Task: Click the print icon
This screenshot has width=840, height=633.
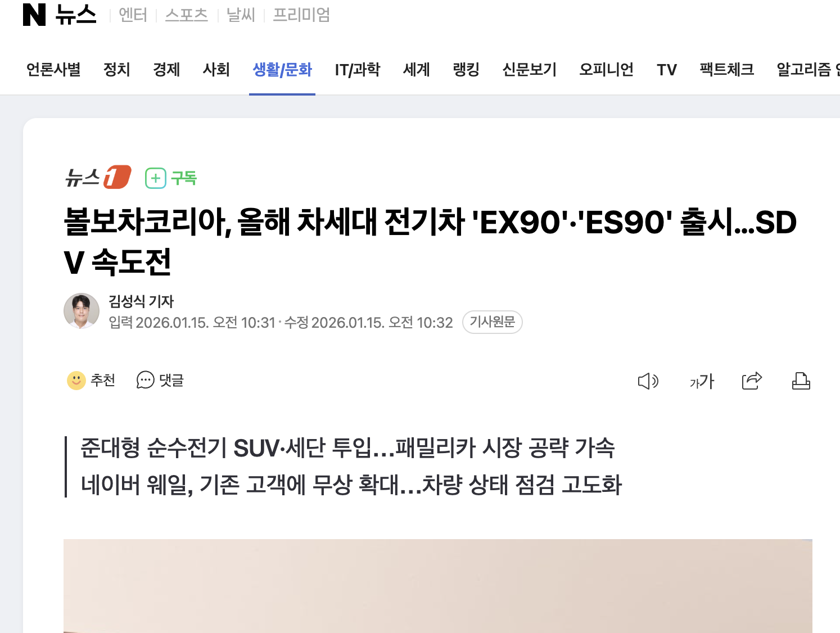Action: point(801,381)
